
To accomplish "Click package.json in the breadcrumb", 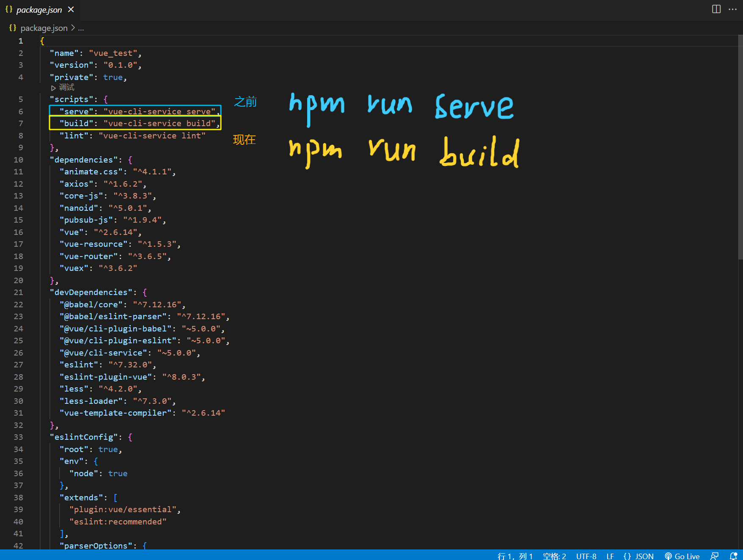I will click(44, 28).
